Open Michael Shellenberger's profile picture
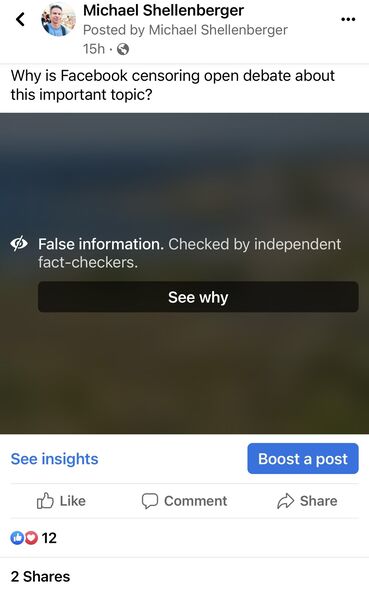 point(59,19)
